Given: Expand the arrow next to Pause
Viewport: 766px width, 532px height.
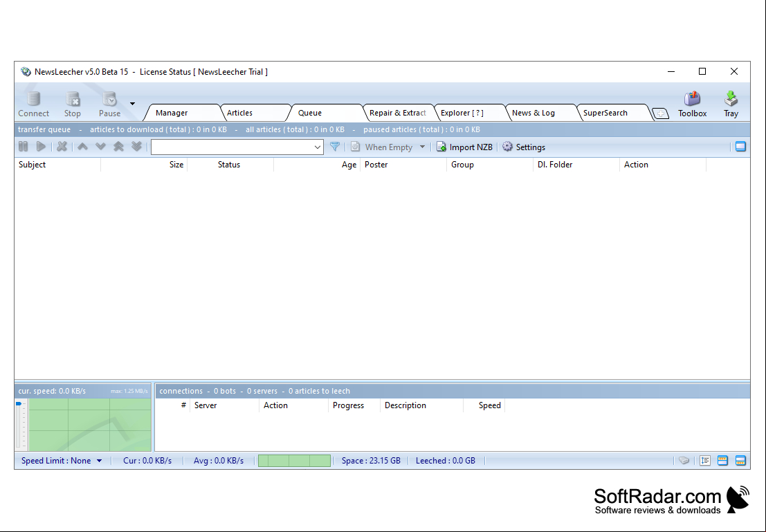Looking at the screenshot, I should tap(132, 104).
